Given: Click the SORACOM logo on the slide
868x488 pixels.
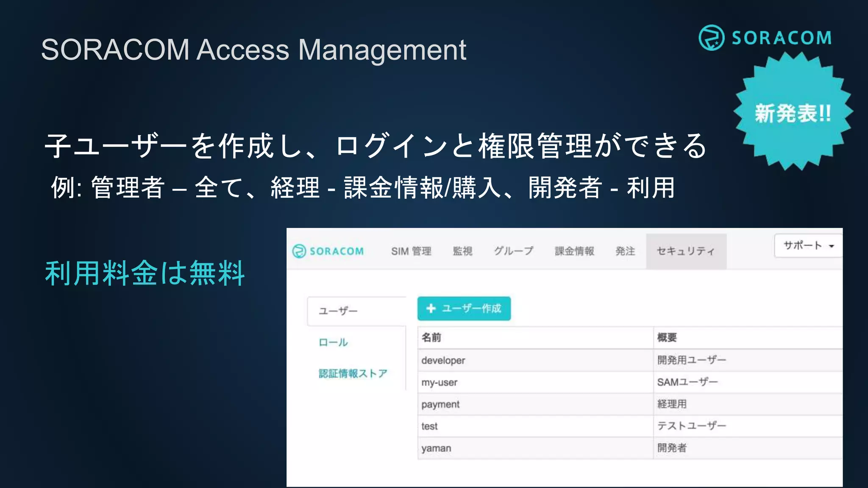Looking at the screenshot, I should (765, 38).
